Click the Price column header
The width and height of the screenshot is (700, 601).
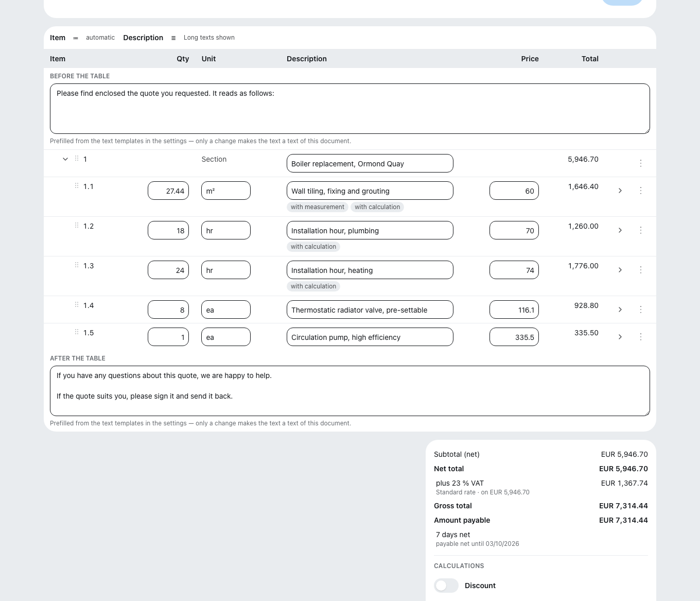click(x=530, y=59)
